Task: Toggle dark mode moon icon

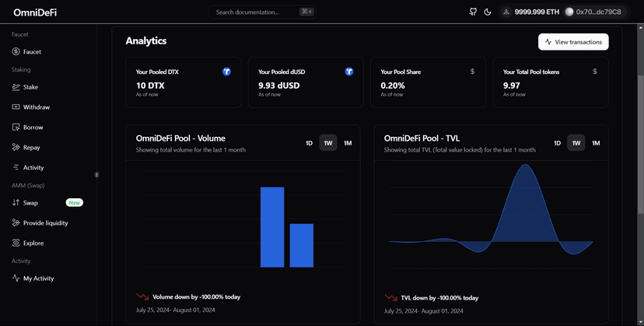Action: [488, 12]
